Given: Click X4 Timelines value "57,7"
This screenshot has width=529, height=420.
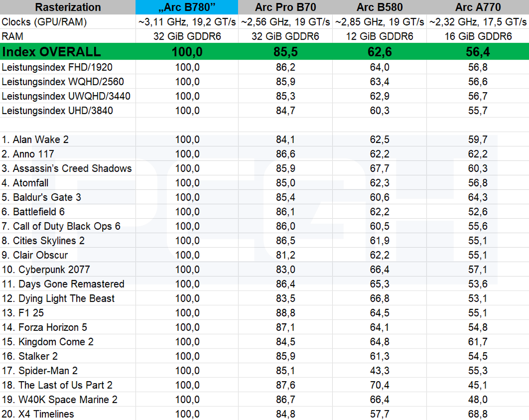Looking at the screenshot, I should coord(379,414).
